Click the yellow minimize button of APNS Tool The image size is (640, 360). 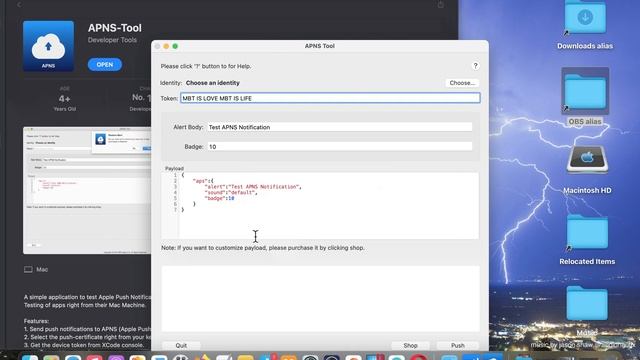(x=166, y=46)
